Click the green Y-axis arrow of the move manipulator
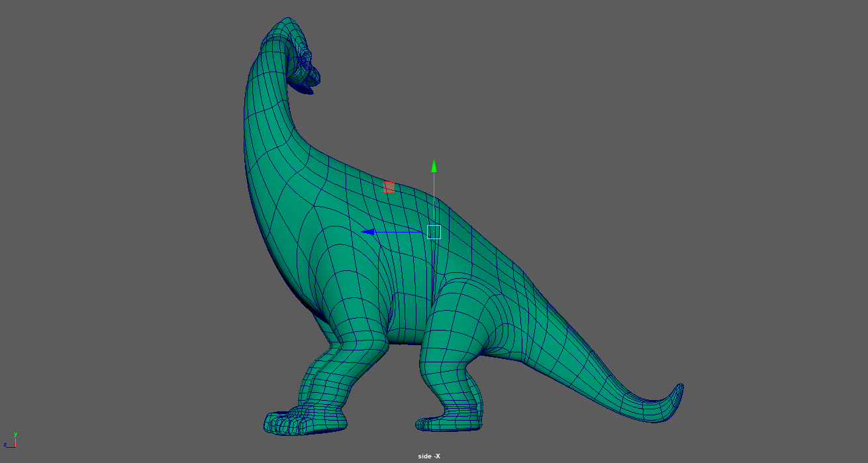Viewport: 868px width, 463px height. [434, 166]
